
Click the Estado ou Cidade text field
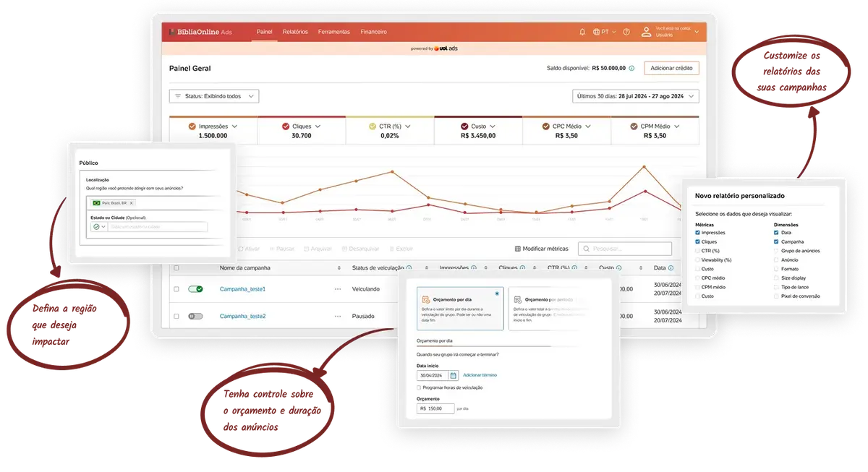click(x=158, y=226)
